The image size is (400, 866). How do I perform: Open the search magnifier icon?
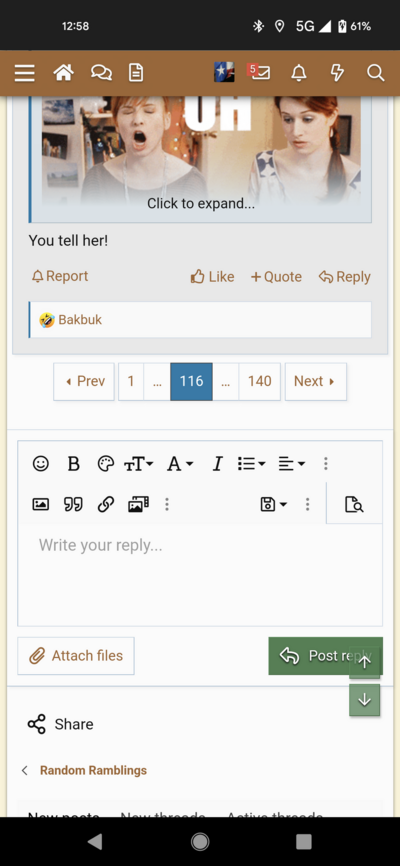(x=376, y=73)
